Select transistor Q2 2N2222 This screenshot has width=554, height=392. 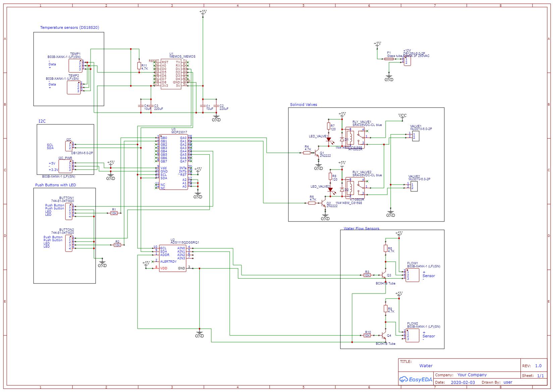[x=323, y=203]
